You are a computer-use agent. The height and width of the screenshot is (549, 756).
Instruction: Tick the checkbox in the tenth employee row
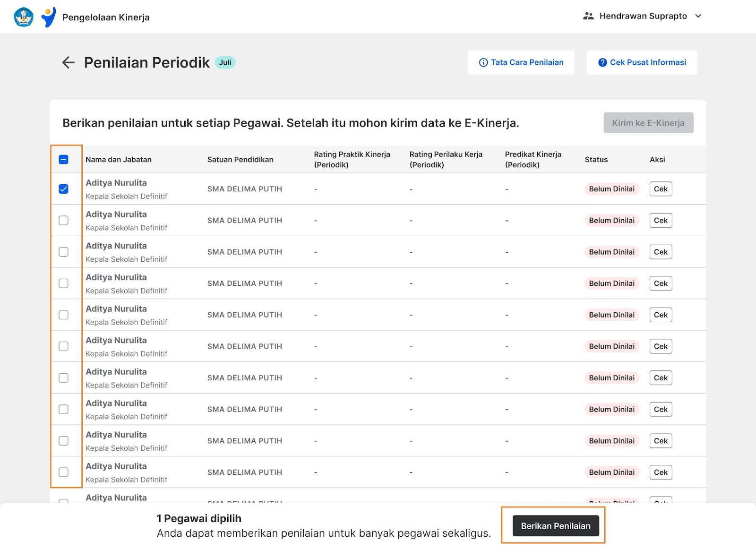click(63, 472)
